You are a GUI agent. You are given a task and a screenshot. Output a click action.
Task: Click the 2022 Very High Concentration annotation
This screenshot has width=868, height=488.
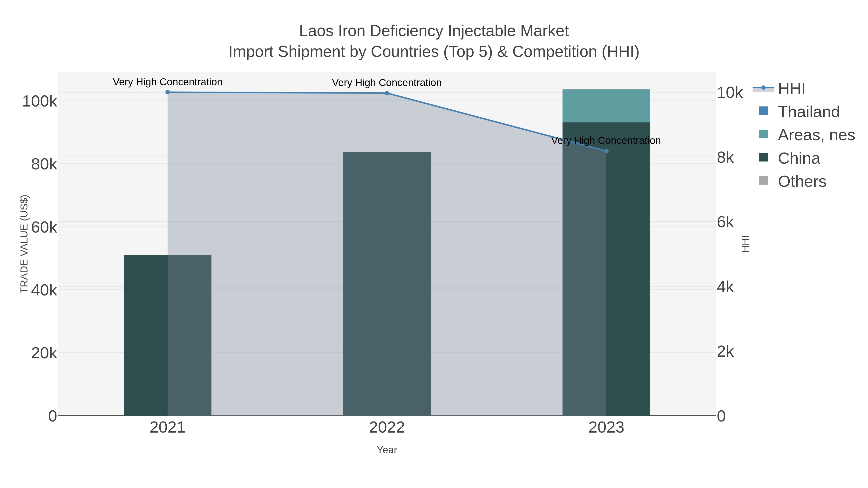[x=387, y=82]
